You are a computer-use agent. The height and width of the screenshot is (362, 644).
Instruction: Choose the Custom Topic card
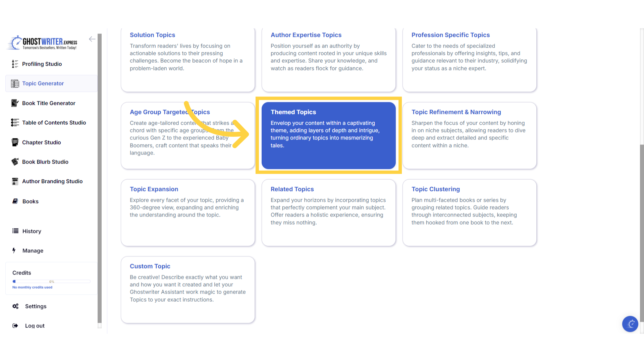coord(187,290)
